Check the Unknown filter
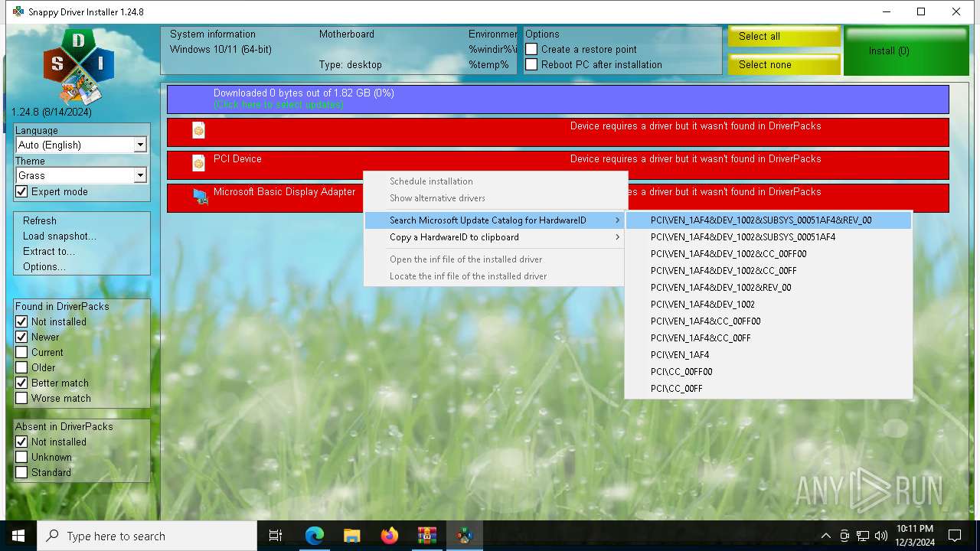 pyautogui.click(x=21, y=457)
